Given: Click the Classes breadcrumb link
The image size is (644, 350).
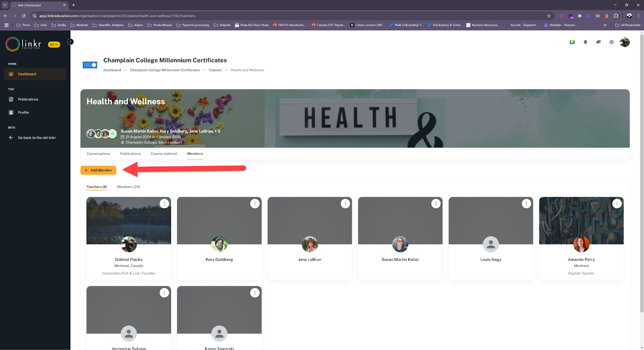Looking at the screenshot, I should pyautogui.click(x=215, y=70).
